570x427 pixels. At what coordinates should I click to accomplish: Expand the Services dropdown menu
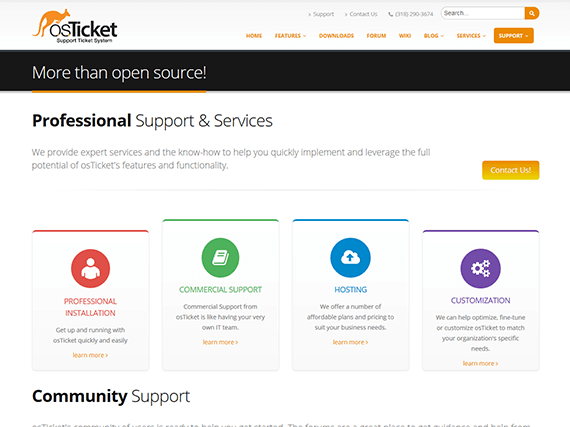pyautogui.click(x=471, y=36)
